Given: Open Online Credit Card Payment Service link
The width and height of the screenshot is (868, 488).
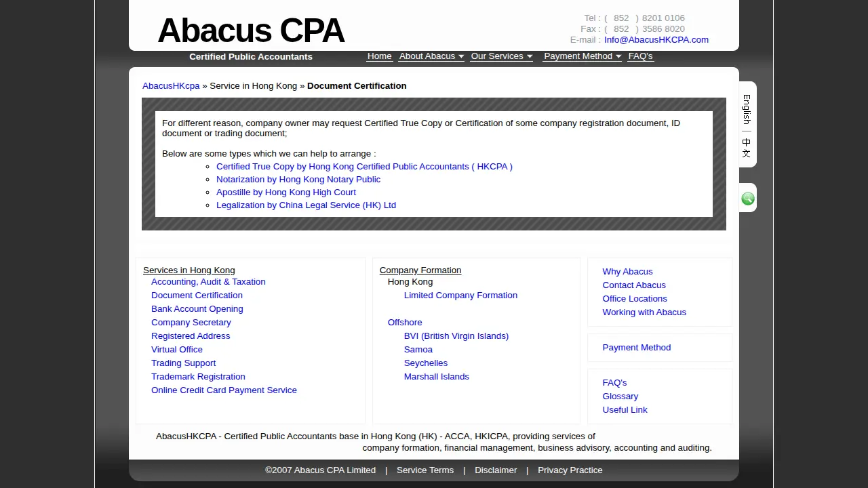Looking at the screenshot, I should point(224,390).
